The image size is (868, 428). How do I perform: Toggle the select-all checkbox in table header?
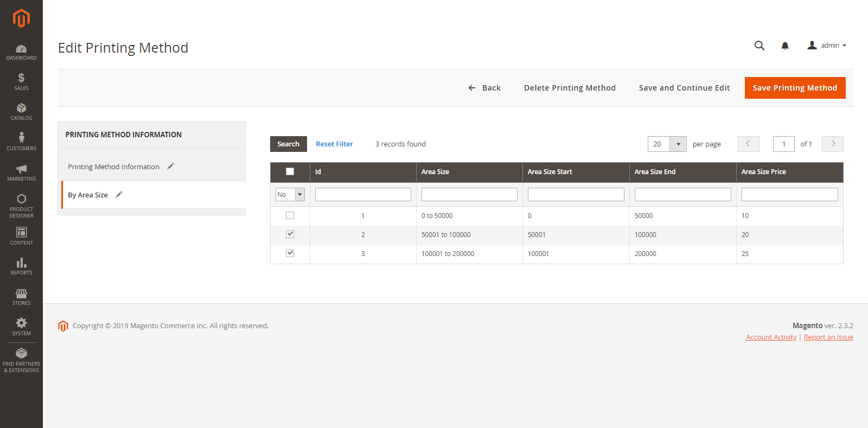point(290,171)
